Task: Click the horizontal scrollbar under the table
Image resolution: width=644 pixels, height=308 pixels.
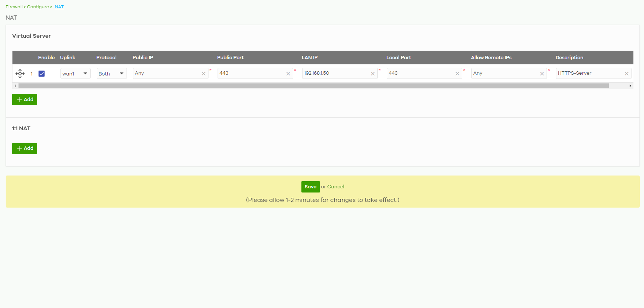Action: [x=314, y=86]
